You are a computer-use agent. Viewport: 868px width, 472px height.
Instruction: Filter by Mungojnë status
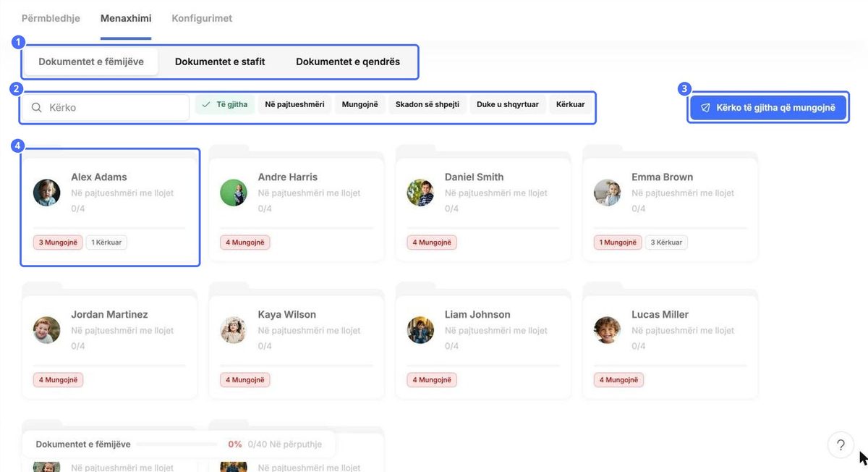(359, 105)
